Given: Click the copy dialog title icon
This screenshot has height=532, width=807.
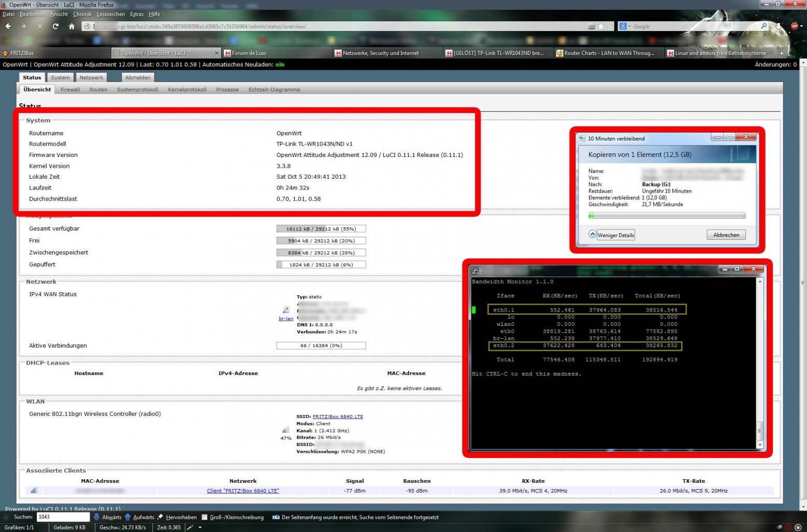Looking at the screenshot, I should point(582,138).
